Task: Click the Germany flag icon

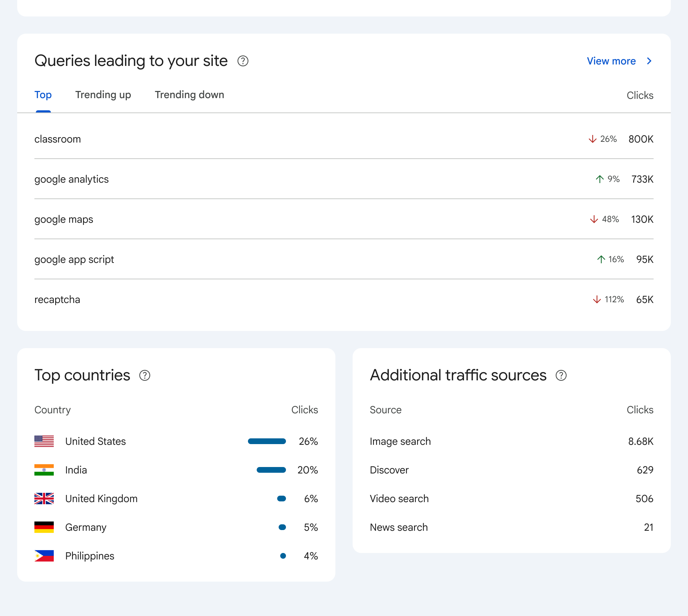Action: pos(44,527)
